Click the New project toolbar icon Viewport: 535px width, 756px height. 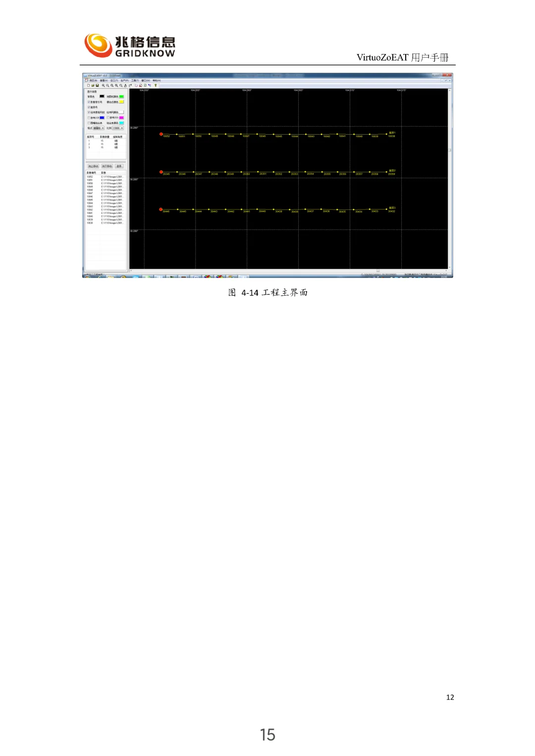click(88, 86)
